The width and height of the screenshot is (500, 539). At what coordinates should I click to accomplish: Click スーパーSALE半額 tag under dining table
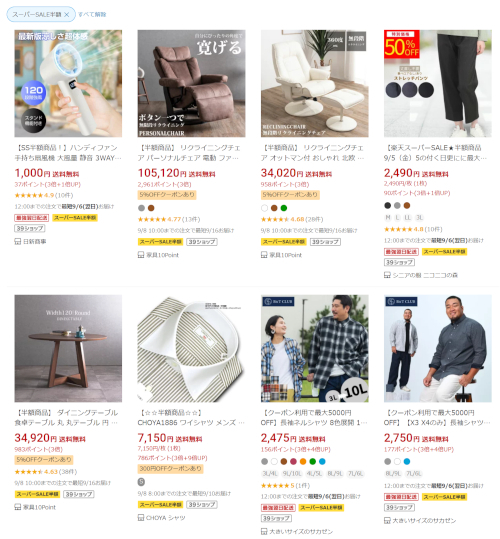tap(37, 494)
